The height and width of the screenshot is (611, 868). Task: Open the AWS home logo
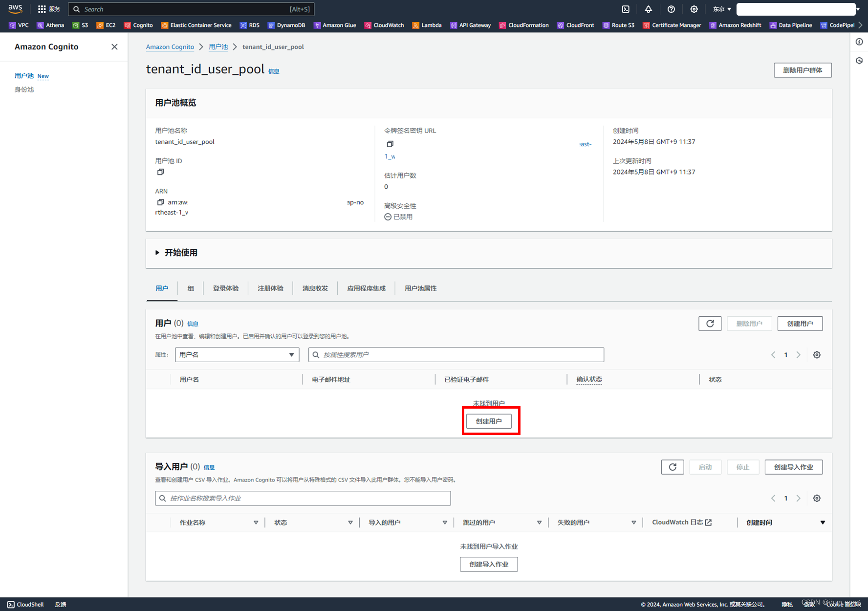pos(15,9)
